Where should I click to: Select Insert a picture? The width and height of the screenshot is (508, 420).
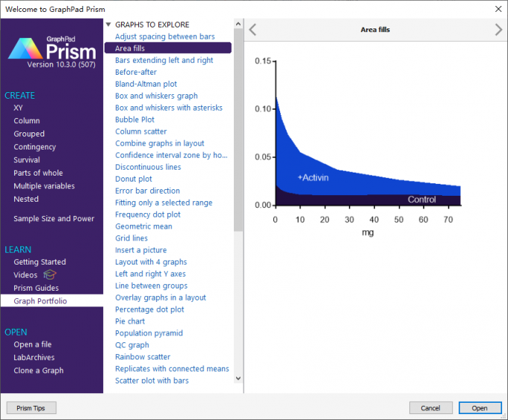pyautogui.click(x=141, y=250)
